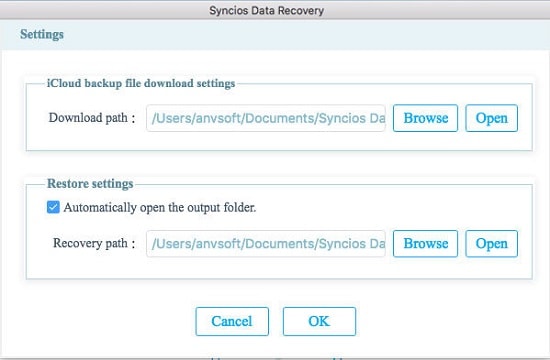Click Open next to Recovery path

coord(491,244)
